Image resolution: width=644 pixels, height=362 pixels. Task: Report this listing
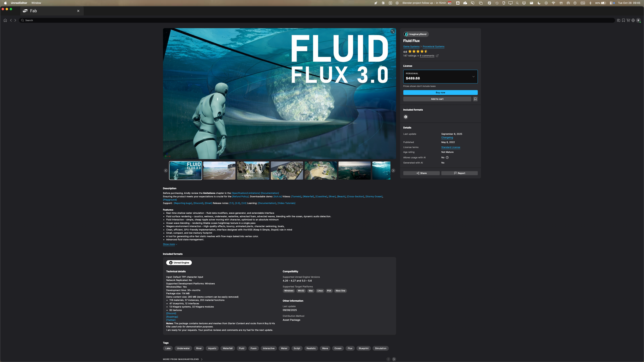(x=459, y=173)
